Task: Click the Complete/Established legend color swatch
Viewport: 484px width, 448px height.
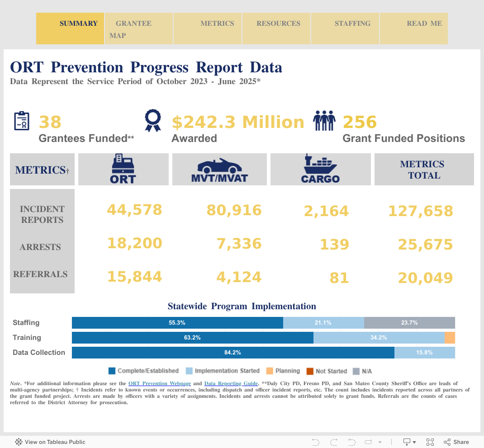Action: pos(112,371)
